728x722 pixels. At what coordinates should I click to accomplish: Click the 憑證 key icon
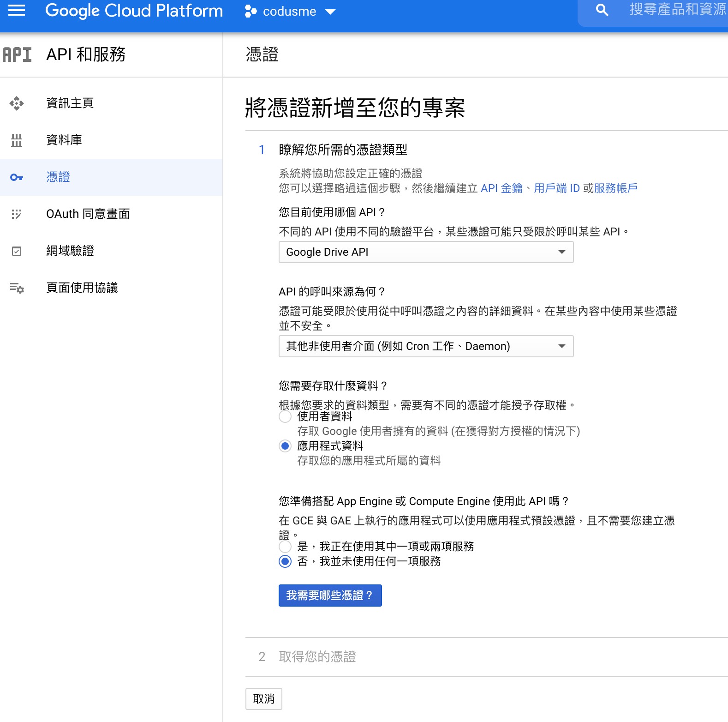click(17, 177)
